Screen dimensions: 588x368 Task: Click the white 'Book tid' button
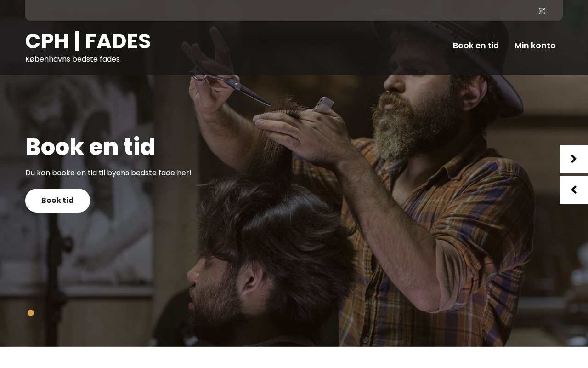pyautogui.click(x=57, y=201)
